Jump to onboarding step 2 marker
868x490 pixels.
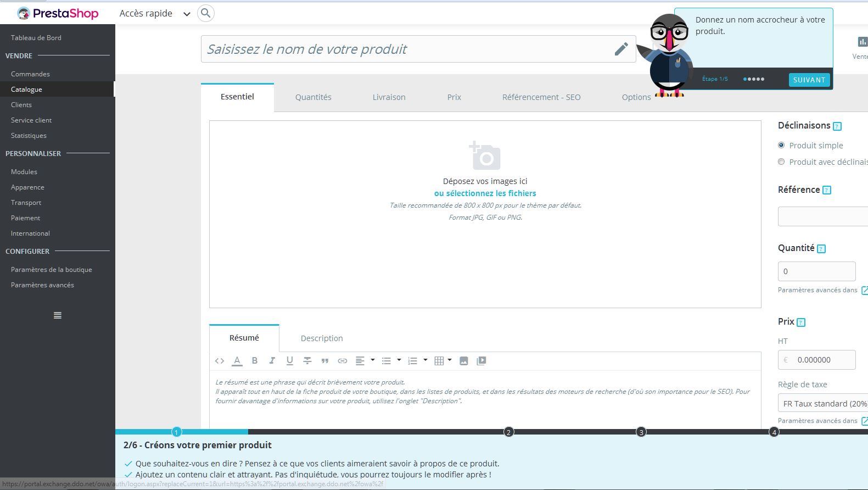pos(508,432)
